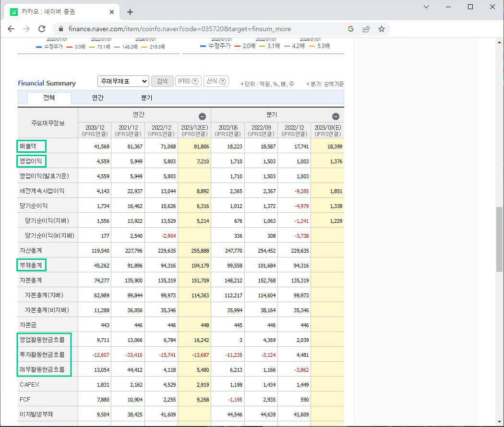
Task: Click the 2022/06 quarterly column header
Action: (228, 131)
